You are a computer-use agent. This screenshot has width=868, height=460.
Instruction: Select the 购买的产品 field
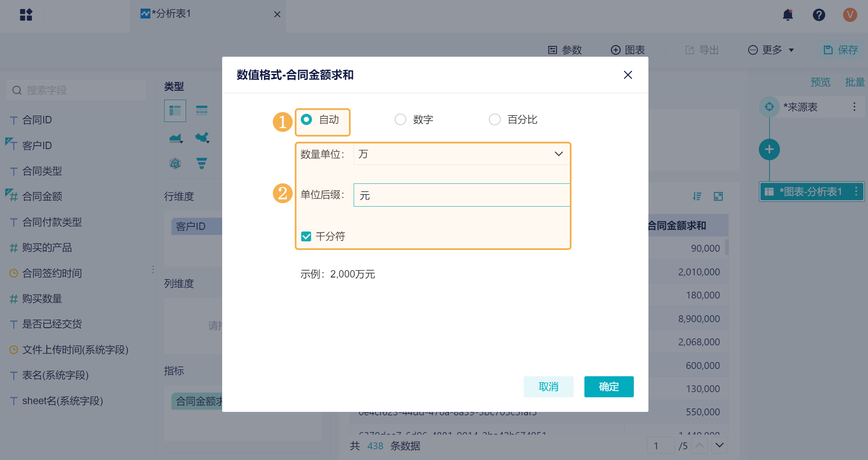[47, 247]
